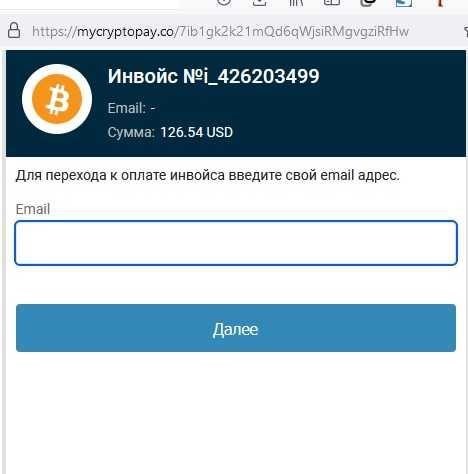Screen dimensions: 468x474
Task: Click the star icon at address bar end
Action: 466,32
